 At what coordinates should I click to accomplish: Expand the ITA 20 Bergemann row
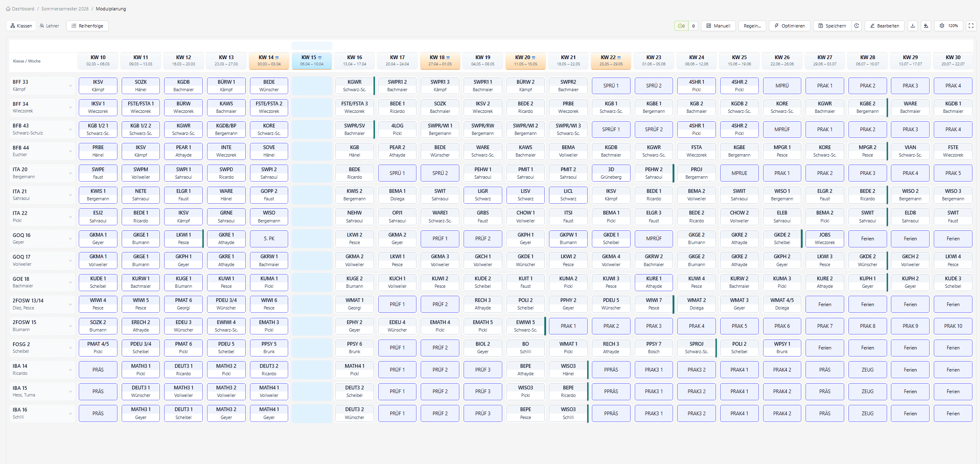point(70,173)
